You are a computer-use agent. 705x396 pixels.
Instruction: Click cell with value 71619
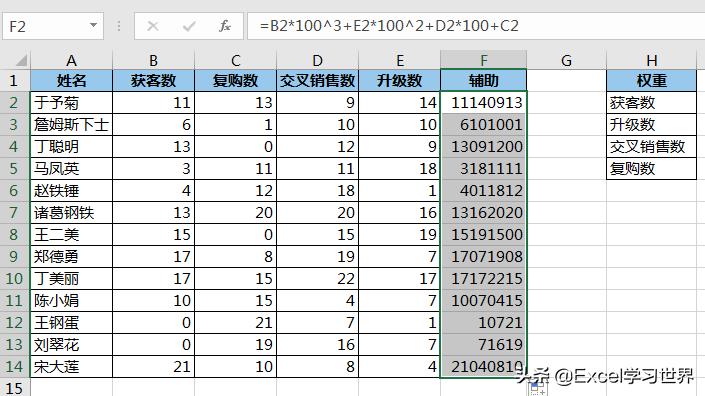pos(483,345)
